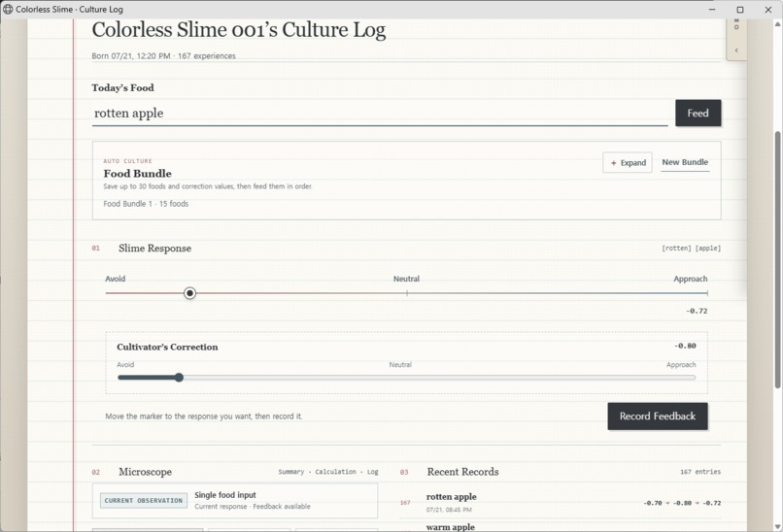Switch Microscope to Summary view
The width and height of the screenshot is (783, 532).
pyautogui.click(x=290, y=472)
